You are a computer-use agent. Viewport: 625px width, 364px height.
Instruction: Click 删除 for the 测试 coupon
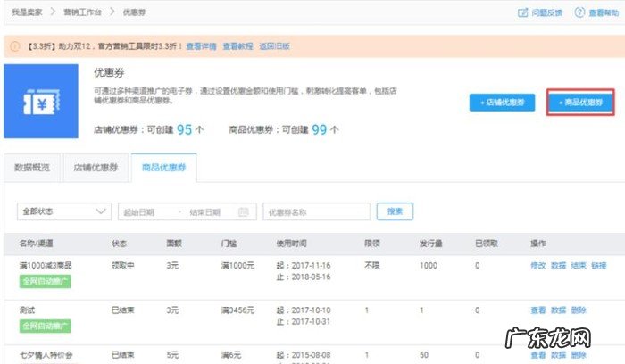(x=579, y=310)
